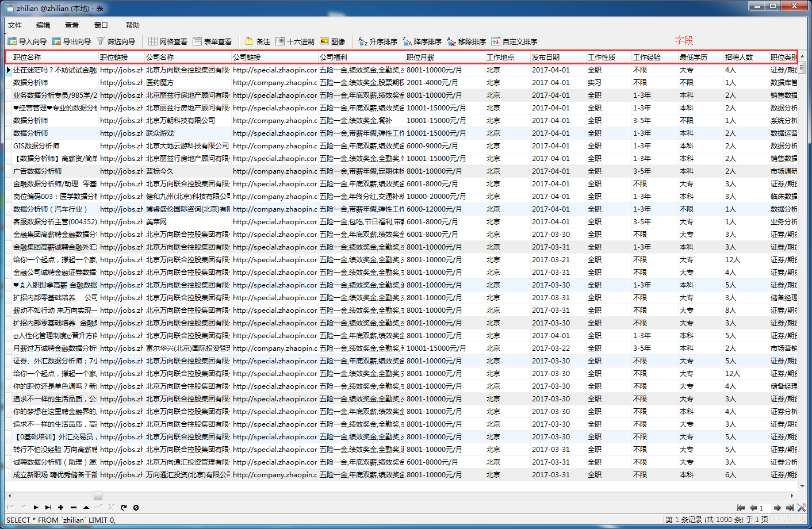Click the 工作经验 column header
Image resolution: width=812 pixels, height=529 pixels.
tap(655, 57)
